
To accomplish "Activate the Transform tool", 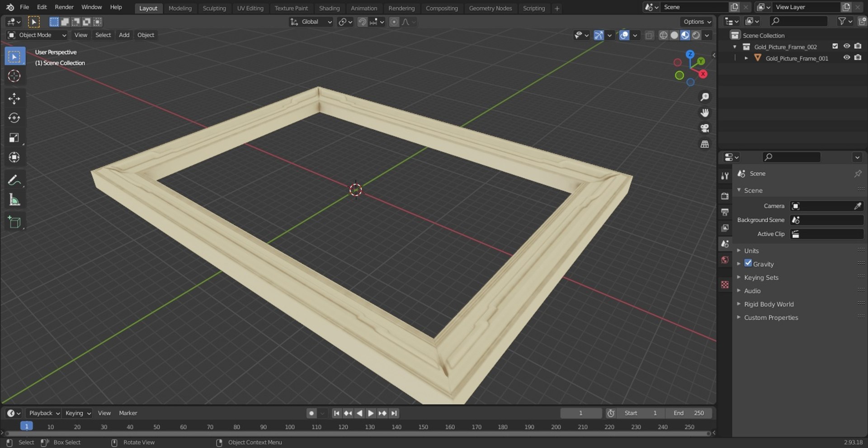I will coord(14,157).
